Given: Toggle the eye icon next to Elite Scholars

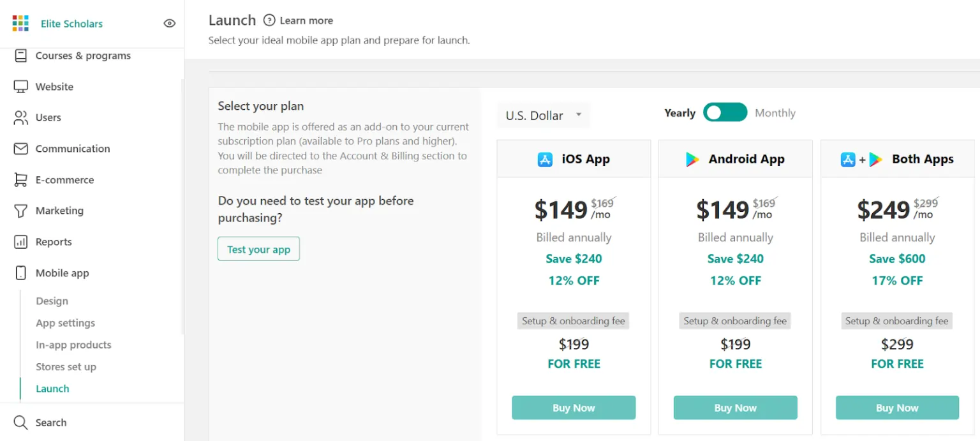Looking at the screenshot, I should pos(169,23).
